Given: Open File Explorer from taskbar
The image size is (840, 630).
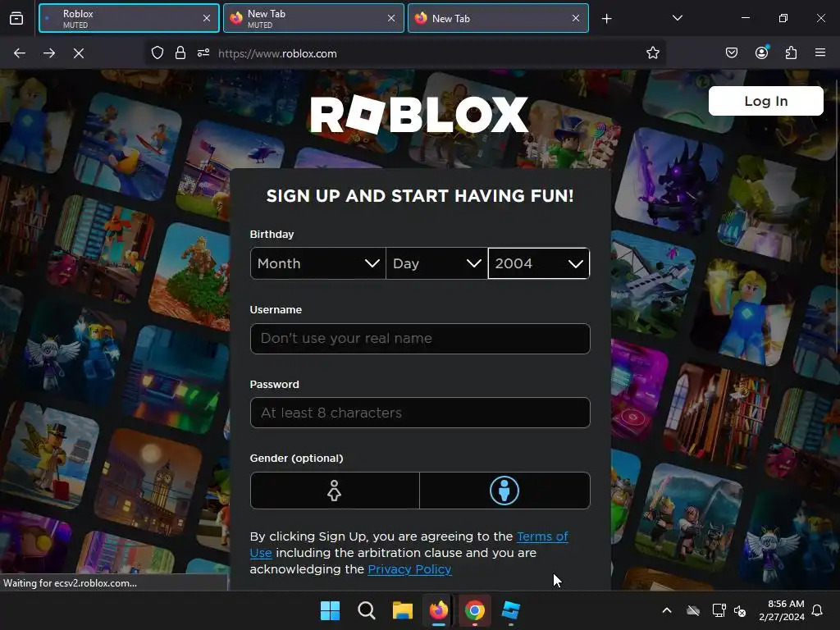Looking at the screenshot, I should tap(402, 610).
